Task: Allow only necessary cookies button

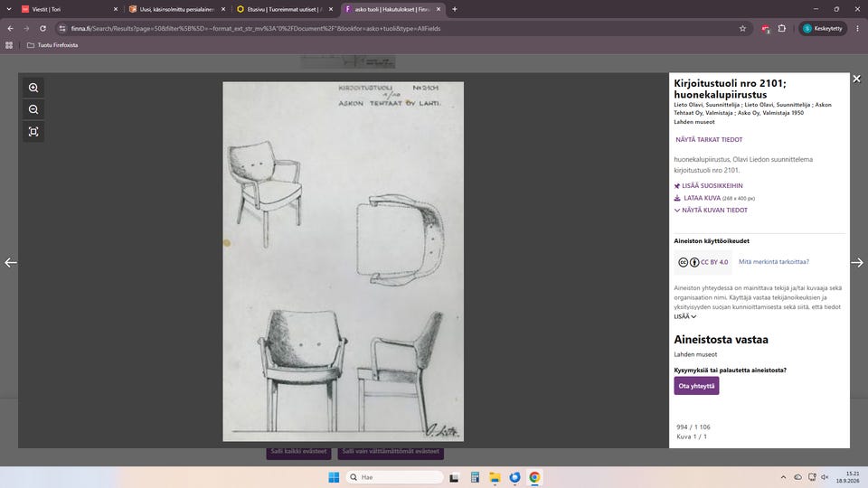Action: pos(391,452)
